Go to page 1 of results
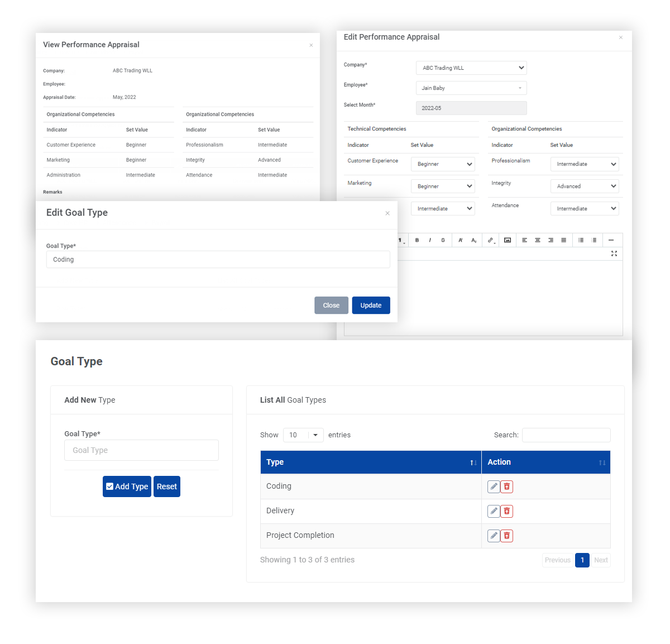The width and height of the screenshot is (670, 644). [x=582, y=560]
